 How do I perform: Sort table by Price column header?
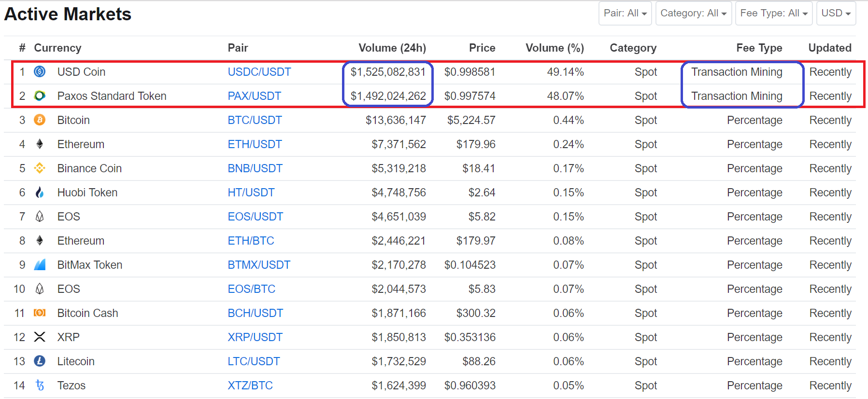(482, 48)
